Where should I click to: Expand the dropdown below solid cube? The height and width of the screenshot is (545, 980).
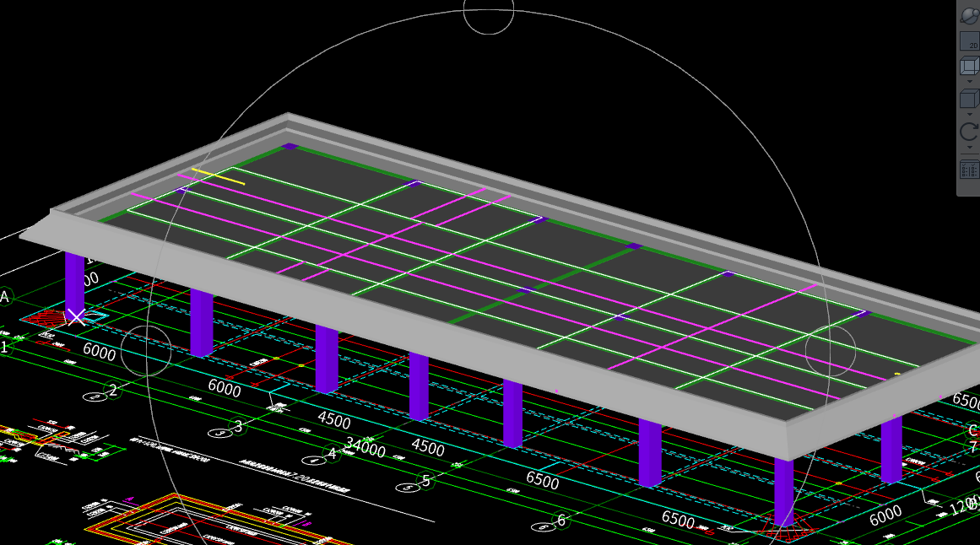click(970, 115)
